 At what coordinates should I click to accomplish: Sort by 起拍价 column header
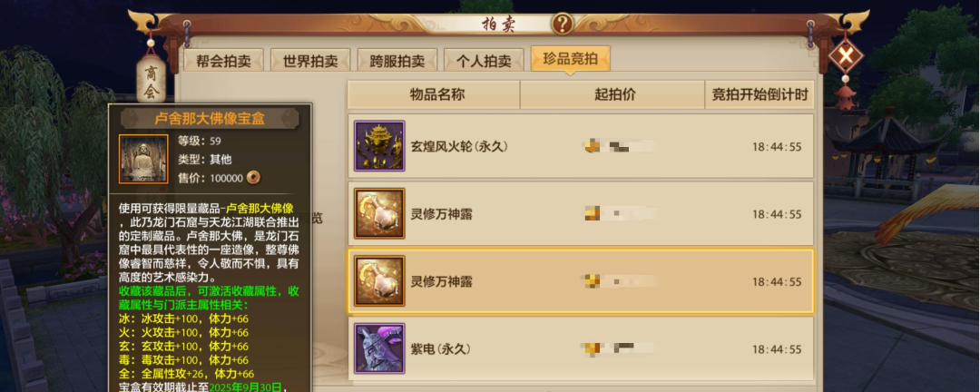pos(612,94)
